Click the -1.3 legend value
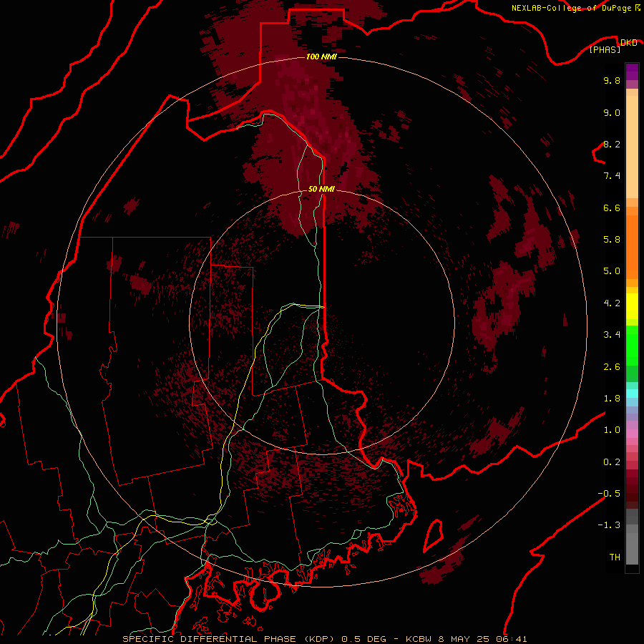The image size is (644, 644). (609, 525)
